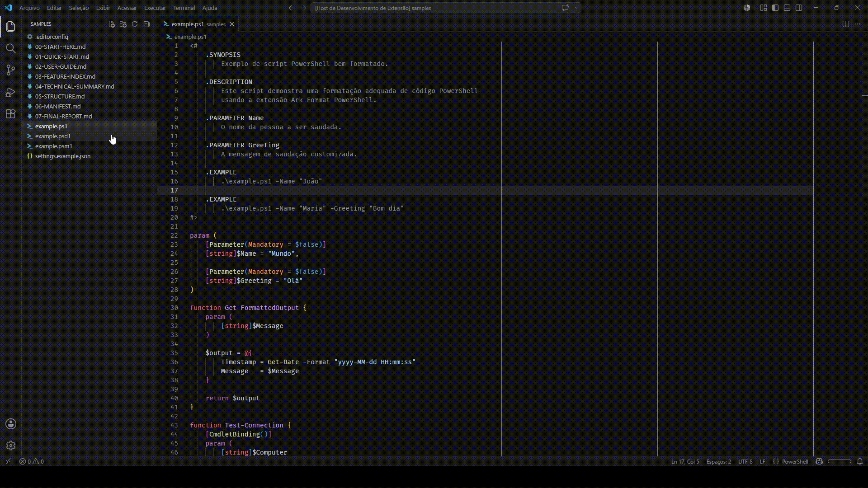Expand the chat dropdown arrow in title bar
The height and width of the screenshot is (488, 868).
tap(576, 8)
